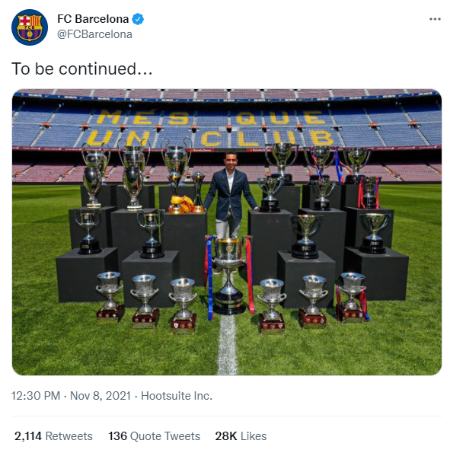
Task: Click the FC Barcelona display name
Action: (93, 19)
